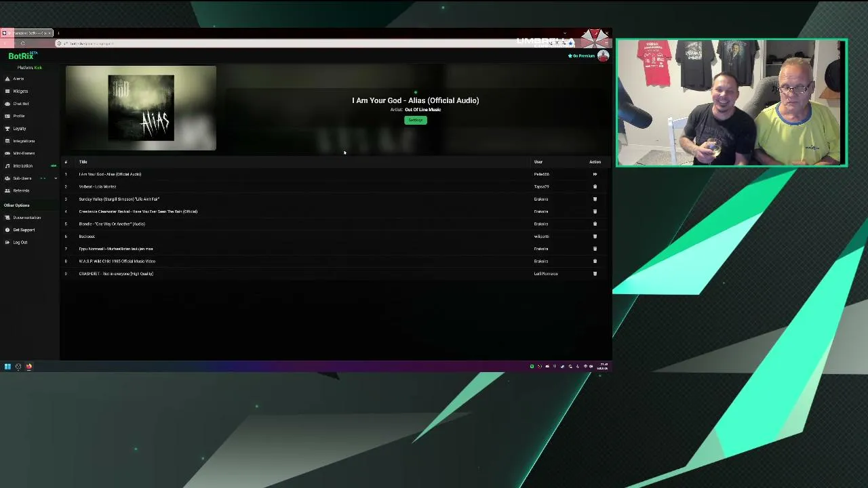This screenshot has height=488, width=868.
Task: Click the Alerts warning-triangle icon
Action: point(7,79)
